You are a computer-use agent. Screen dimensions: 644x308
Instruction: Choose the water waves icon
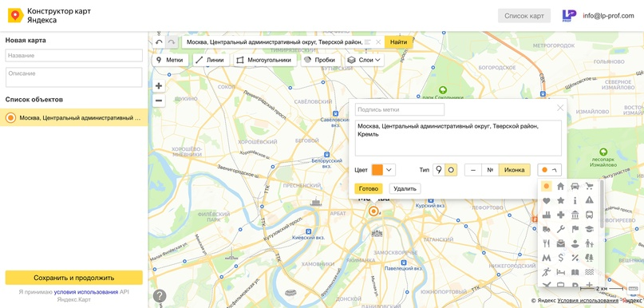click(x=590, y=272)
